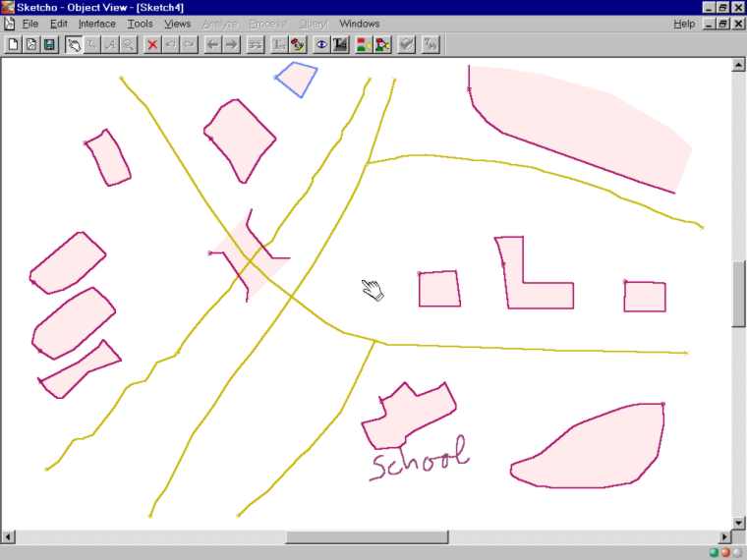The height and width of the screenshot is (560, 747).
Task: Click the Save floppy disk icon
Action: coord(48,44)
